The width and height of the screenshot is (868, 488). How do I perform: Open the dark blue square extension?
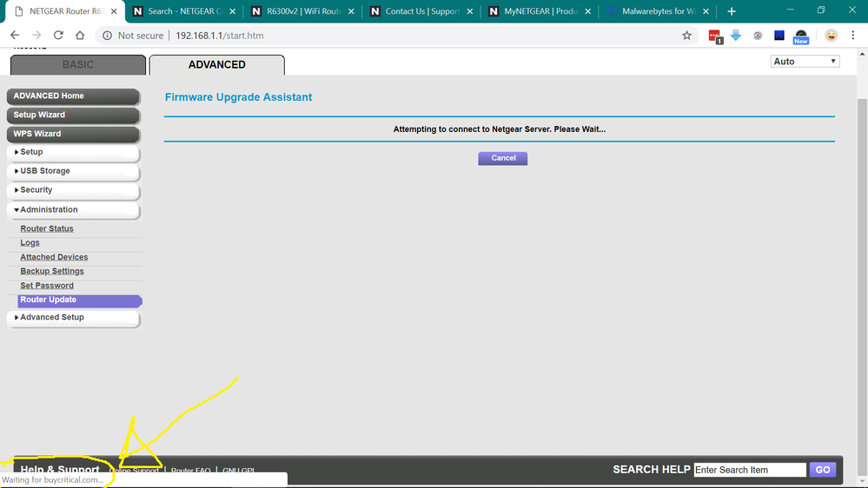(x=779, y=36)
